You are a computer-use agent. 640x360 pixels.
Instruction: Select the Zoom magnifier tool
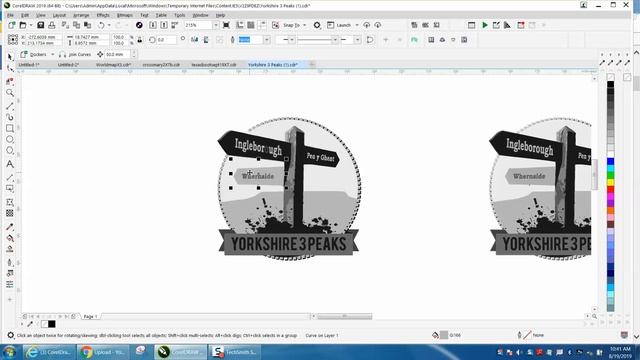[10, 93]
